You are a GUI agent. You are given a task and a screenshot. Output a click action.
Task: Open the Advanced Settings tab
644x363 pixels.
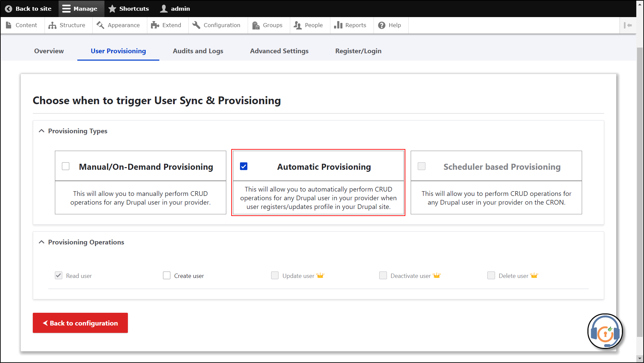[279, 51]
